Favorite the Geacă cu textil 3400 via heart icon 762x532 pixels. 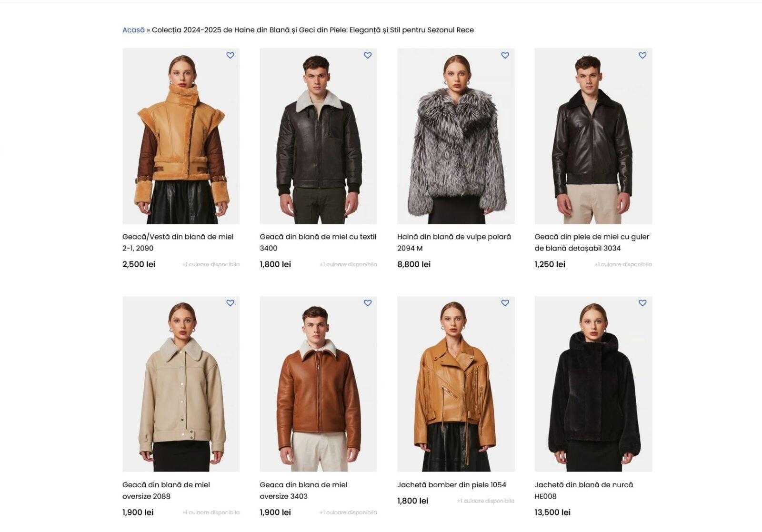pos(368,55)
